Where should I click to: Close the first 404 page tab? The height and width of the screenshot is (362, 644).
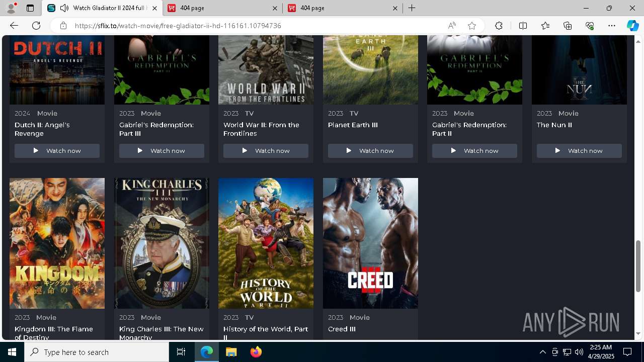[275, 8]
